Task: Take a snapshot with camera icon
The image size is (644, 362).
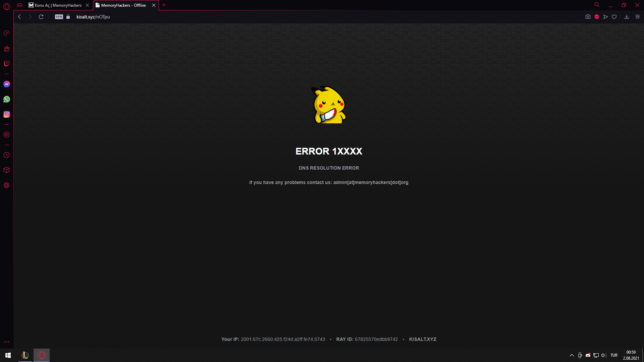Action: pos(588,17)
